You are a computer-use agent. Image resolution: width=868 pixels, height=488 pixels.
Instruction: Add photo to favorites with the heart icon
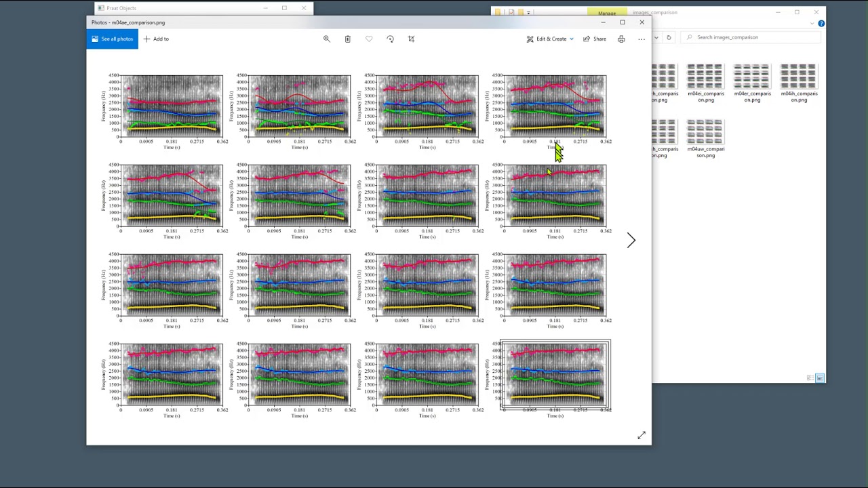pos(369,39)
